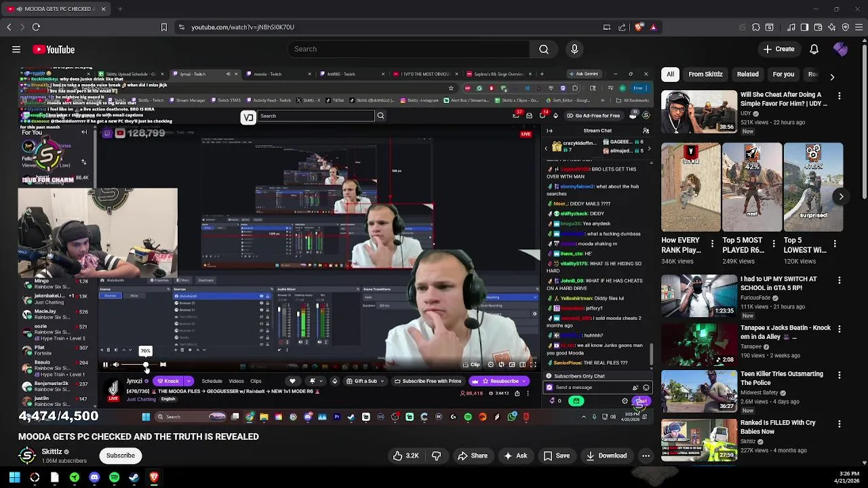Open the Skittlz channel avatar

point(27,455)
